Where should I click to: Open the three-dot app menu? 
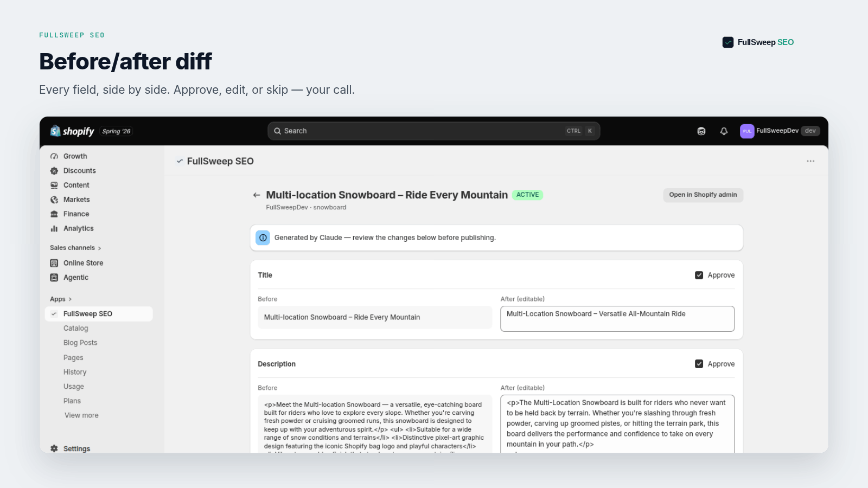coord(810,161)
